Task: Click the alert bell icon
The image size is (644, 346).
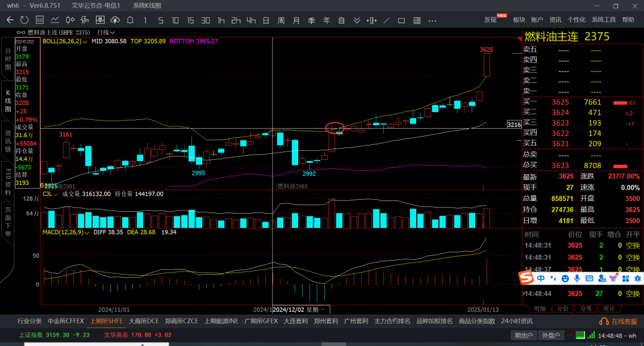Action: [130, 20]
